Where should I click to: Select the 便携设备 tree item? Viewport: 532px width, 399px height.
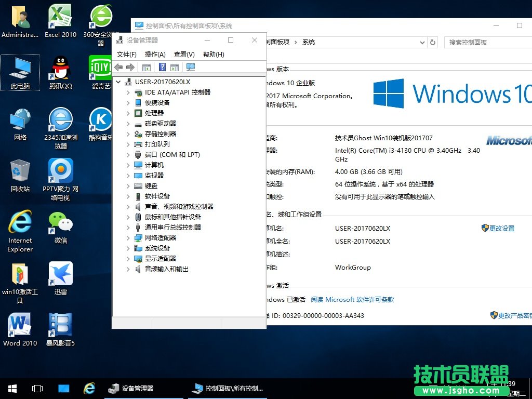tap(157, 102)
